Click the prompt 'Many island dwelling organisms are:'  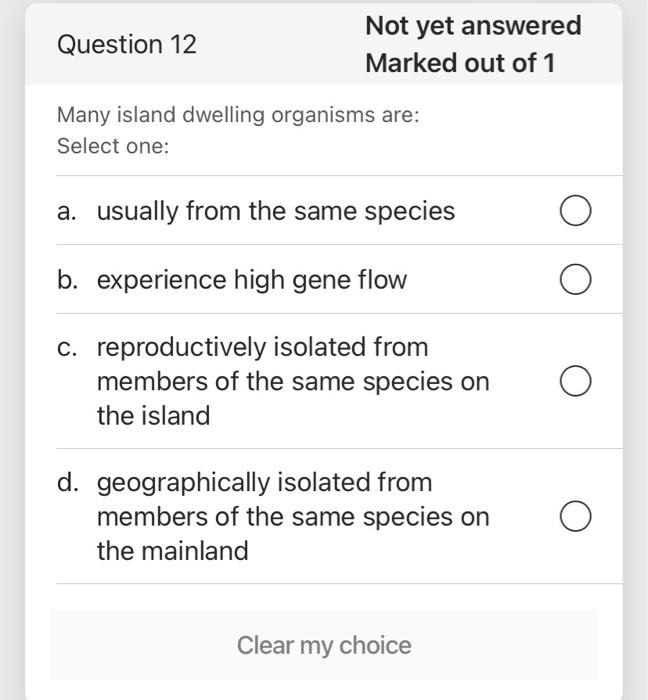click(x=238, y=115)
